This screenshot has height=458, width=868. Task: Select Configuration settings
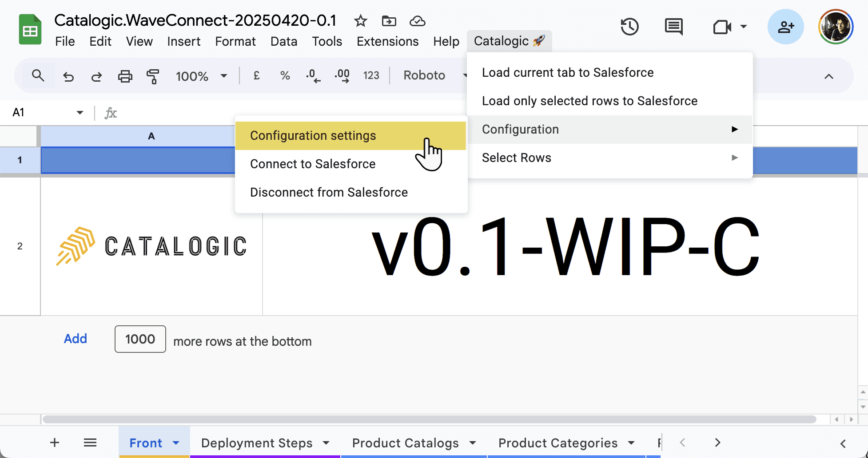pyautogui.click(x=351, y=135)
